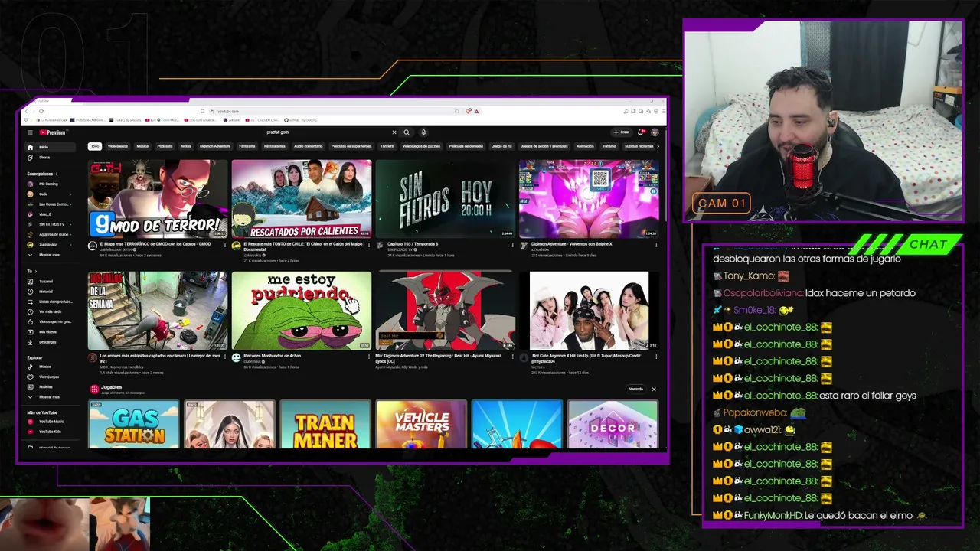This screenshot has height=551, width=980.
Task: Expand the Tú section chevron
Action: [x=35, y=271]
